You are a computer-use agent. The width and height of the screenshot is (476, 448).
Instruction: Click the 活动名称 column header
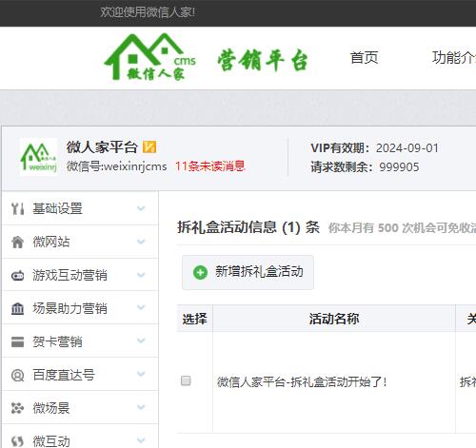(334, 319)
